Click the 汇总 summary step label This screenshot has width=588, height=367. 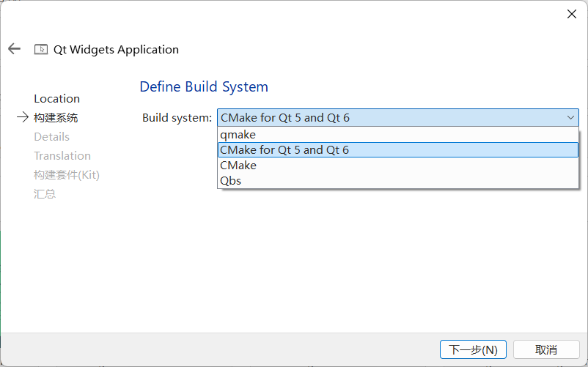click(x=45, y=194)
